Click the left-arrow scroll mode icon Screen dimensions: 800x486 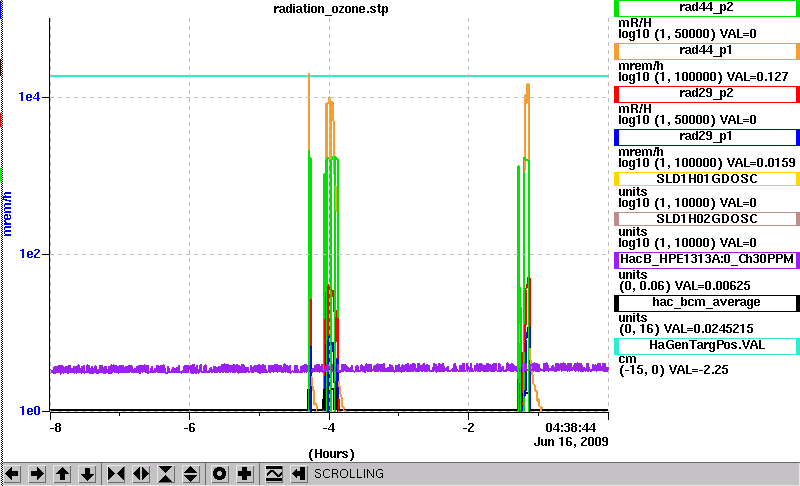click(299, 474)
